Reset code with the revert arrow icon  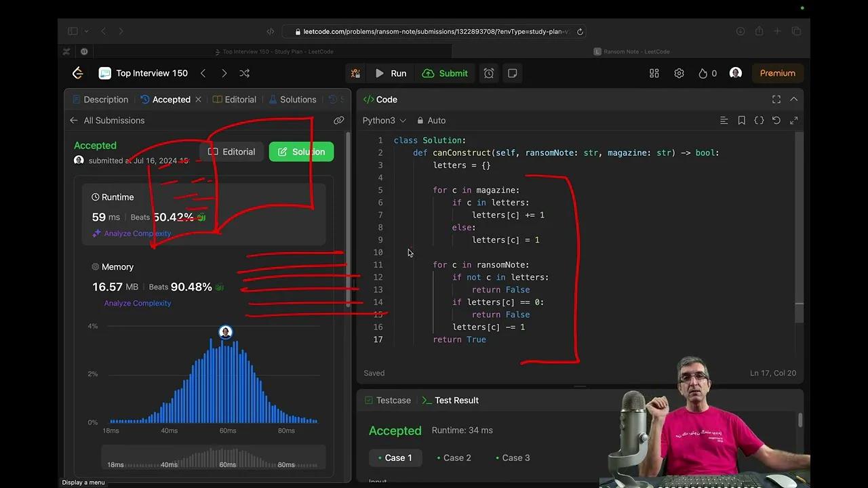[776, 121]
